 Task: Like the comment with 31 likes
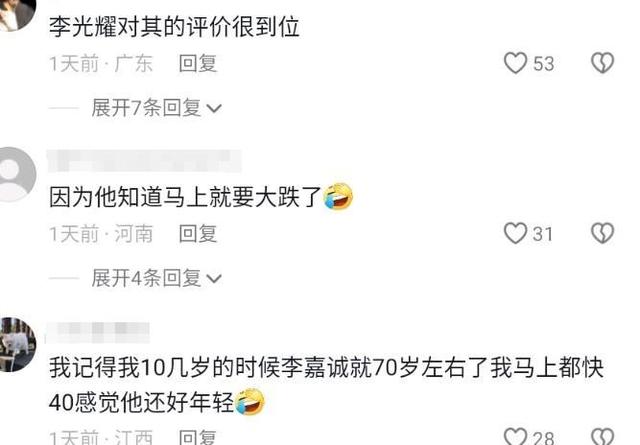pyautogui.click(x=516, y=233)
